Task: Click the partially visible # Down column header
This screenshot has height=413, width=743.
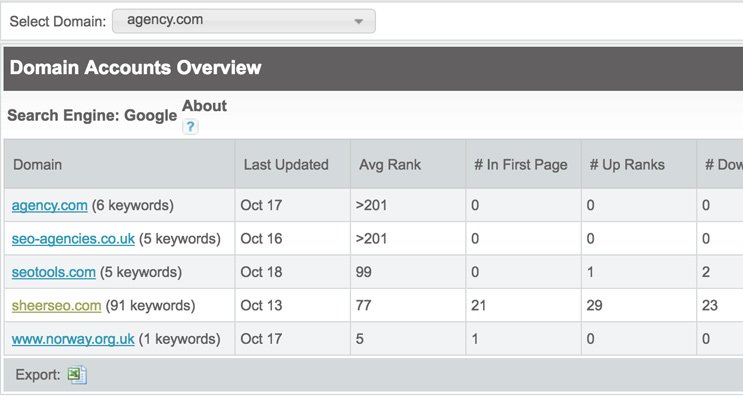Action: tap(722, 165)
